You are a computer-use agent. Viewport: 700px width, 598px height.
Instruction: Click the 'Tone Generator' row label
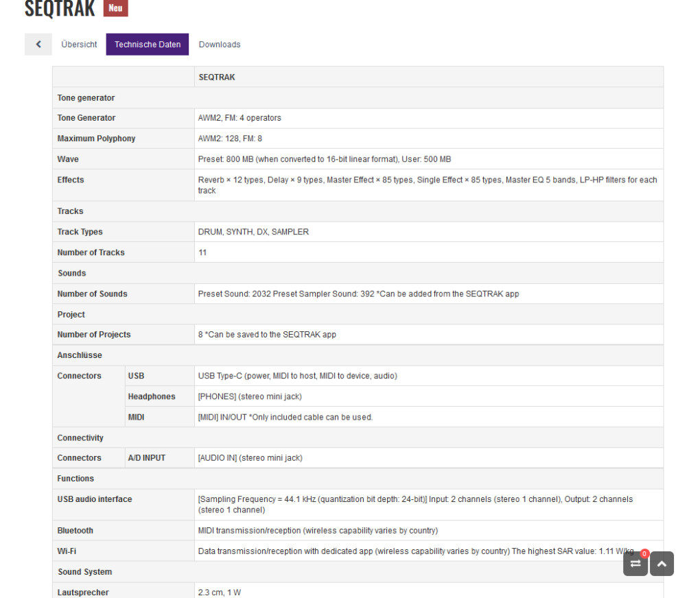click(86, 118)
